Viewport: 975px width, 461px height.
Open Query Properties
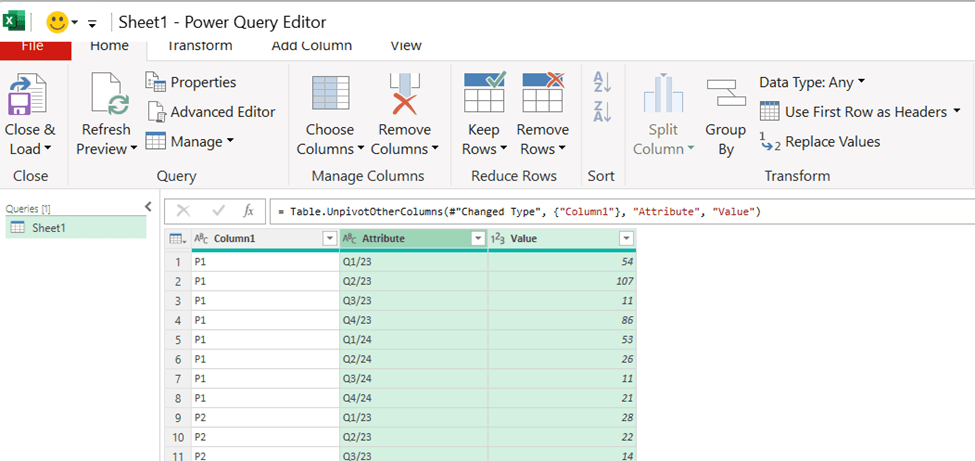[192, 82]
